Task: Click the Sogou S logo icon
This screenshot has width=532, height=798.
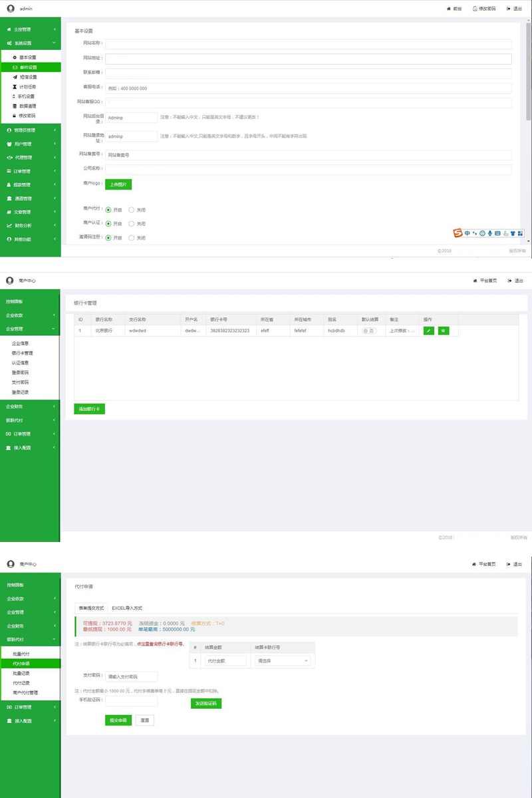Action: tap(458, 233)
